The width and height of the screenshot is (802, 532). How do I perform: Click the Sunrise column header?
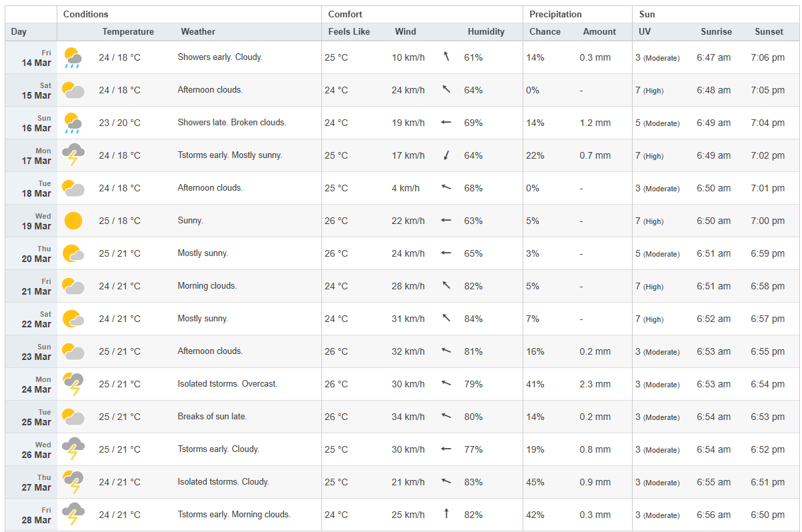coord(716,32)
